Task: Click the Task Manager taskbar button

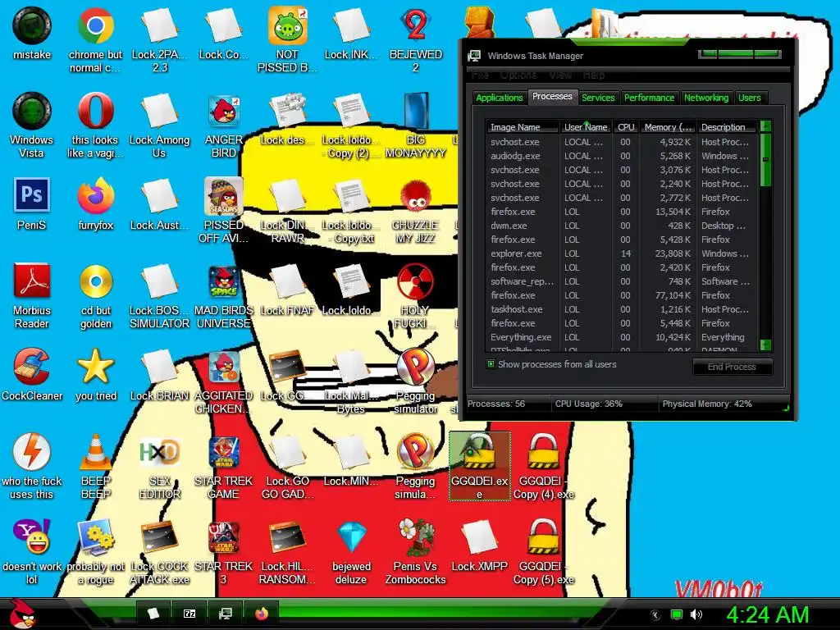Action: tap(226, 614)
